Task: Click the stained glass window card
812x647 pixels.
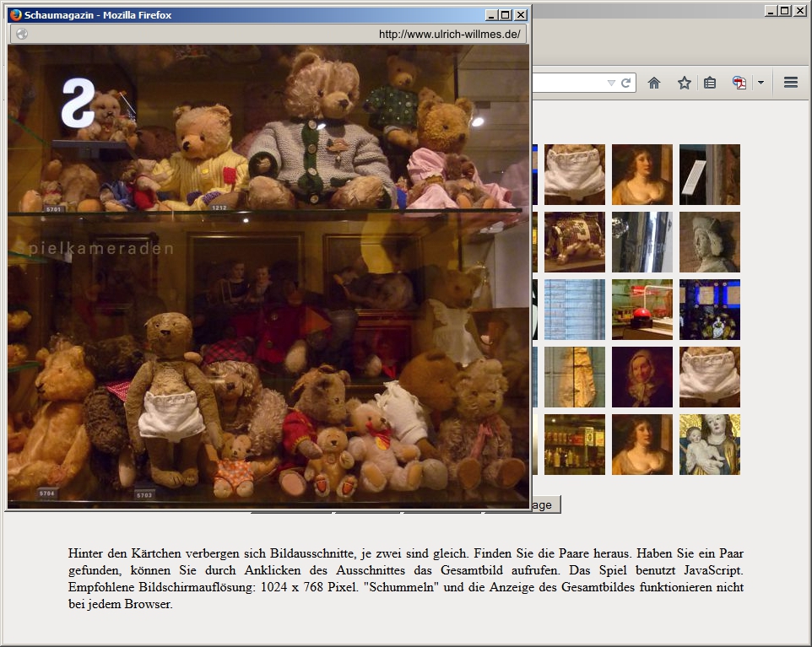Action: (x=710, y=310)
